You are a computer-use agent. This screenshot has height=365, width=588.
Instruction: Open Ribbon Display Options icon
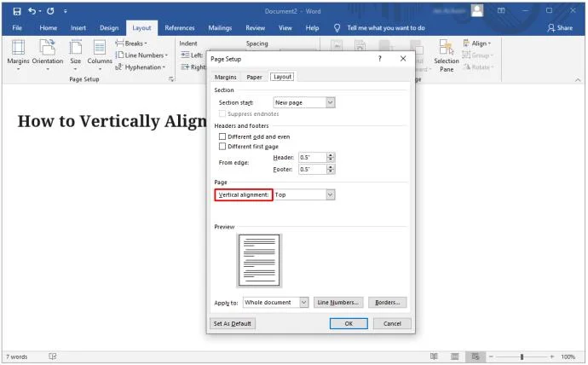click(x=501, y=10)
